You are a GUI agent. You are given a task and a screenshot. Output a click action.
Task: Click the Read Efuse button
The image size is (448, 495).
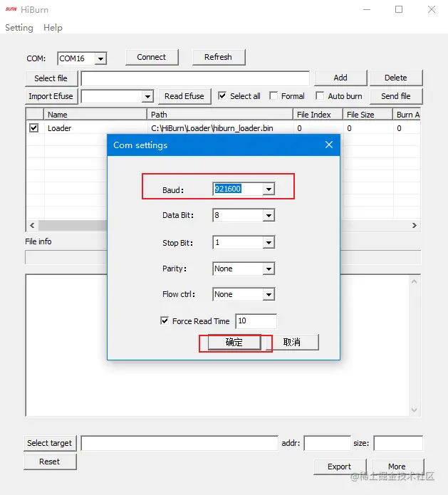coord(184,96)
